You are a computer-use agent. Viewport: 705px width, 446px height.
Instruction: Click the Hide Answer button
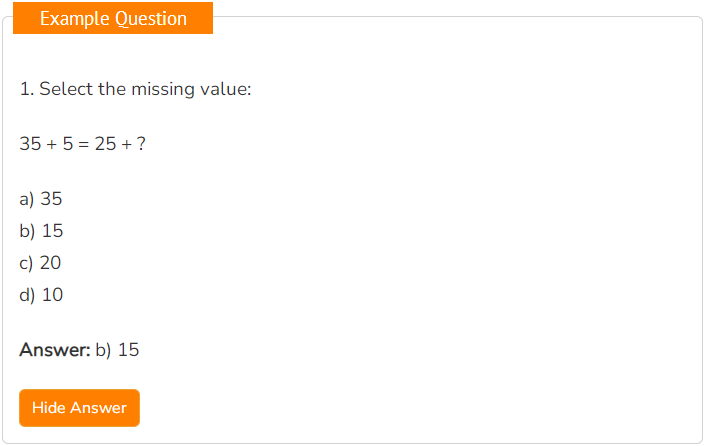[x=79, y=408]
